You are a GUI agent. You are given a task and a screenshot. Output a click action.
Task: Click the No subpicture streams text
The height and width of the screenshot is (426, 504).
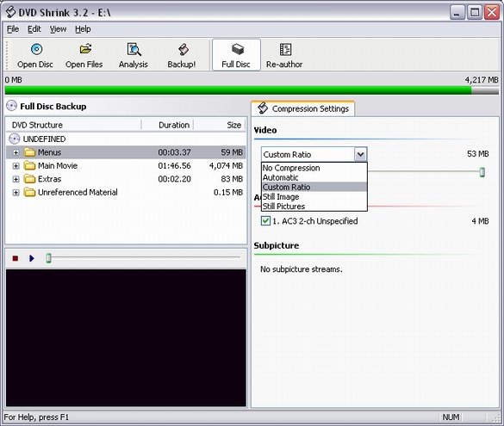(x=302, y=269)
